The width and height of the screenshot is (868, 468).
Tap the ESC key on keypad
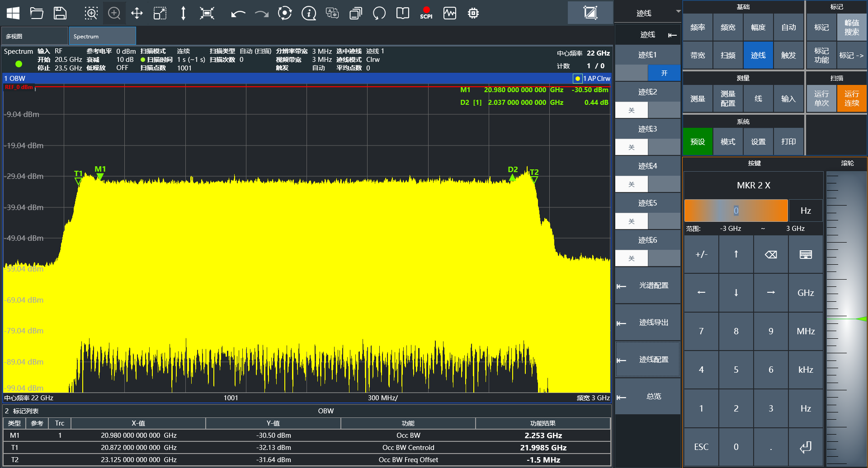coord(701,447)
